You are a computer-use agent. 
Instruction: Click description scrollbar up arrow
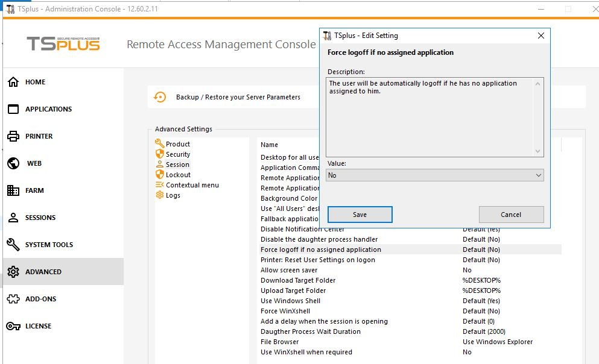tap(538, 84)
